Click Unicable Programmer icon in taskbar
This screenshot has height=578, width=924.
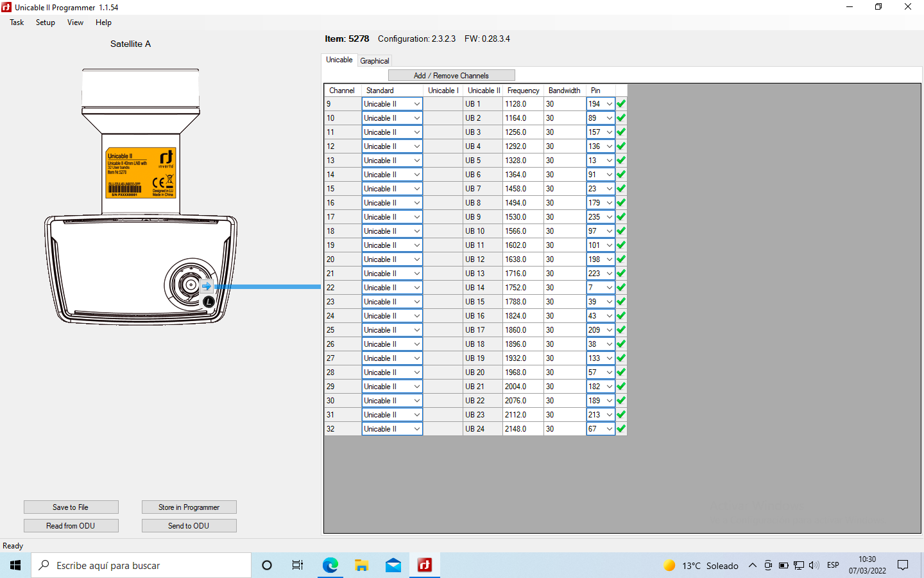point(425,565)
